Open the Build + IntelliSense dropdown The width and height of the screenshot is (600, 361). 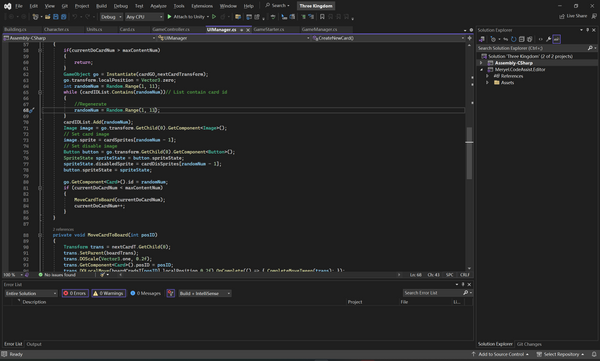coord(205,294)
